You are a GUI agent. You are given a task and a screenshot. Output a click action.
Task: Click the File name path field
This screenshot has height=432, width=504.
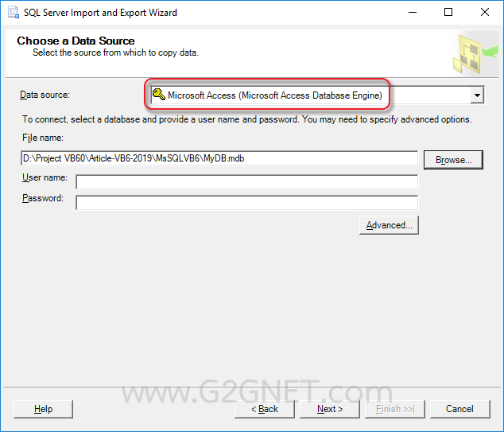[x=219, y=158]
